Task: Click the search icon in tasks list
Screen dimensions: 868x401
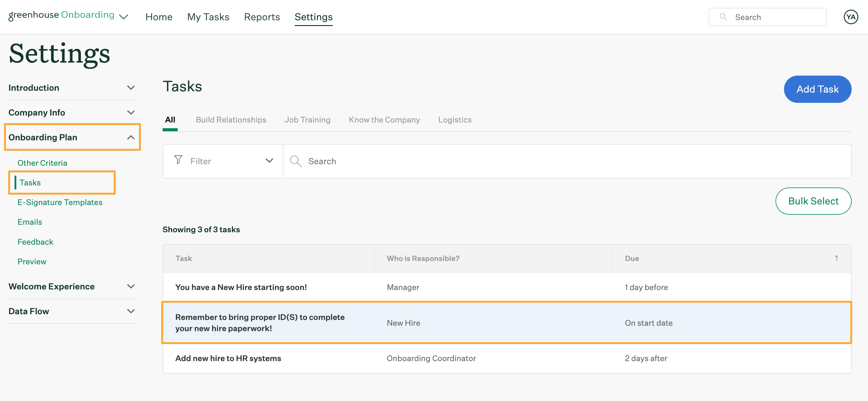Action: click(x=296, y=161)
